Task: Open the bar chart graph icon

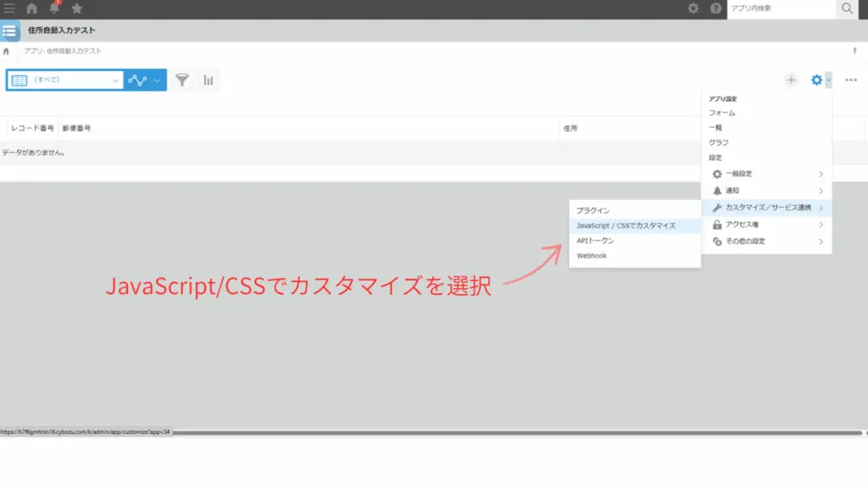Action: tap(209, 80)
